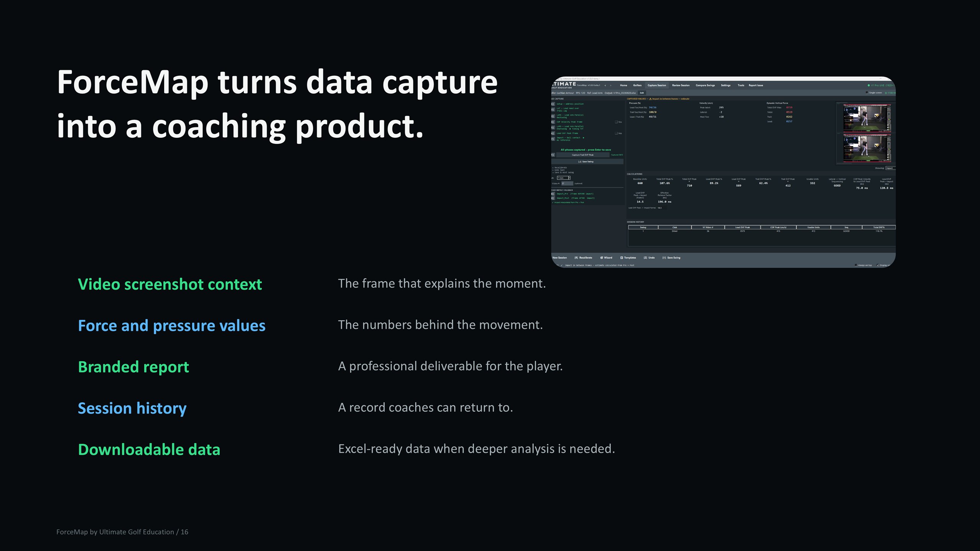The image size is (980, 551).
Task: Click the Lead DVF Peak impact frames field
Action: 662,208
